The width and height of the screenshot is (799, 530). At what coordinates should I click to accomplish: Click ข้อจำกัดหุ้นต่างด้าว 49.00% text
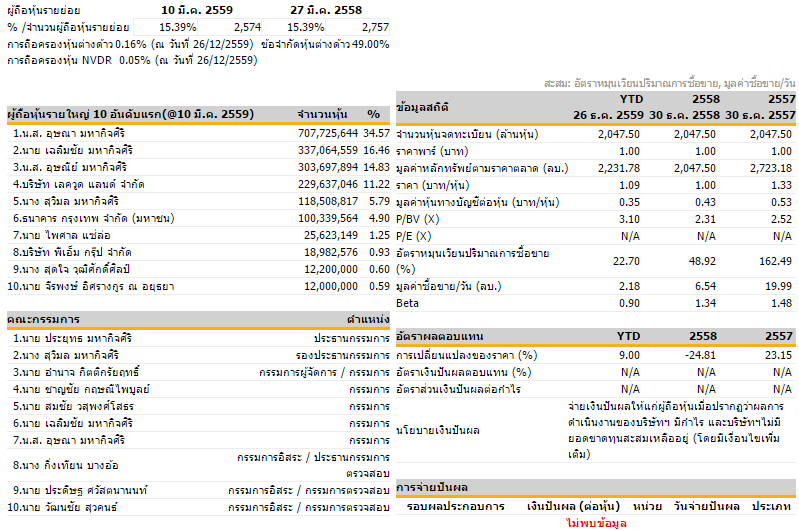pos(325,44)
